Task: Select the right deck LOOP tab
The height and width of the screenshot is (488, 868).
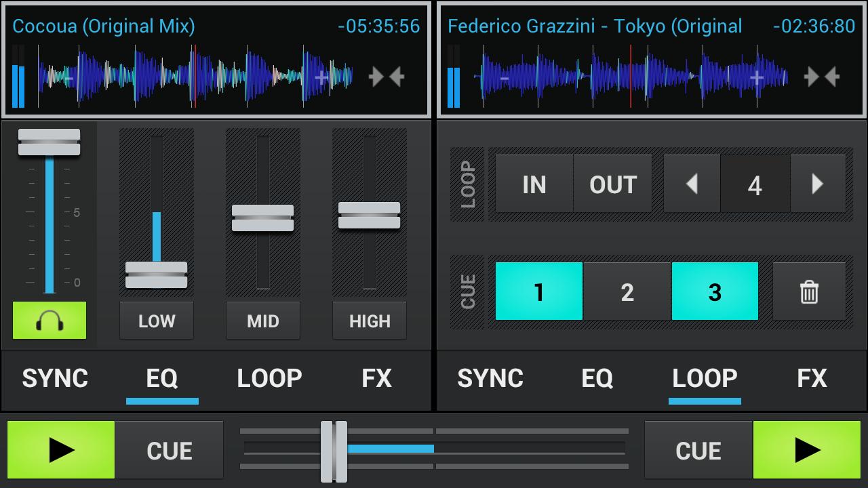Action: coord(705,378)
